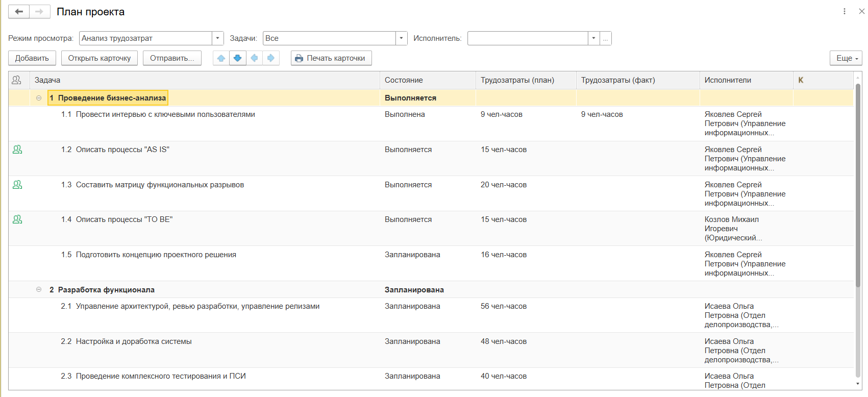Click the forward navigation arrow

[39, 12]
